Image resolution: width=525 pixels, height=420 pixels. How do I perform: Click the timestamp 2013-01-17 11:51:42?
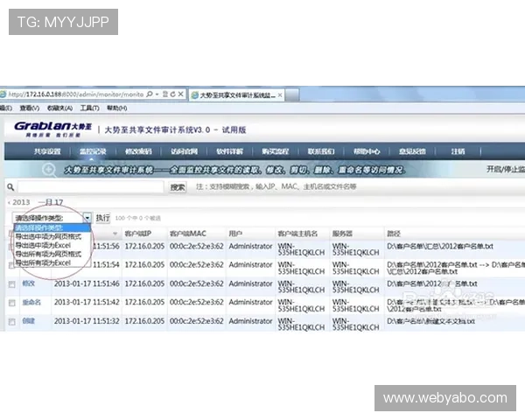pyautogui.click(x=87, y=303)
